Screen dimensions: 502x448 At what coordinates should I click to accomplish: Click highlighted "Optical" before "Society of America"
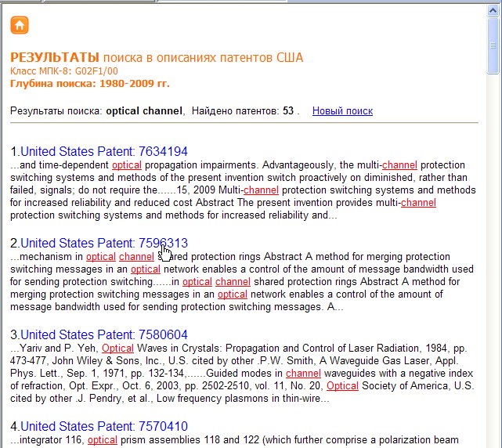coord(342,386)
